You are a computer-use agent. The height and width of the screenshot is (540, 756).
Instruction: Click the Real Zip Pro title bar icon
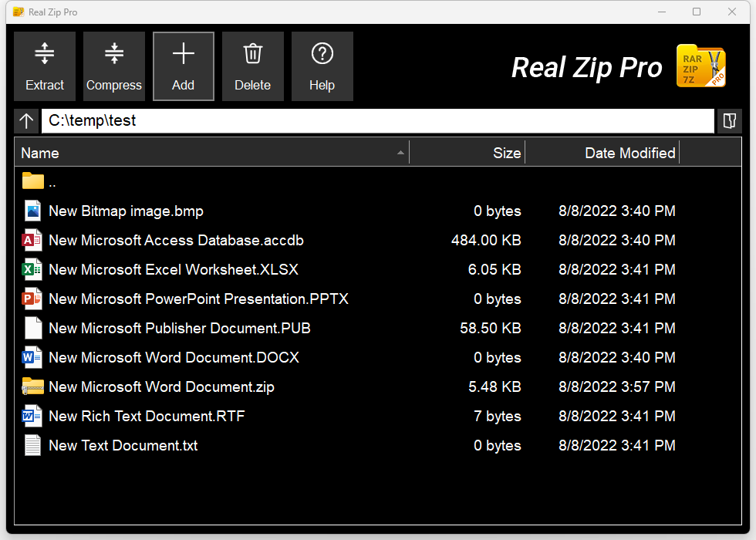[19, 12]
